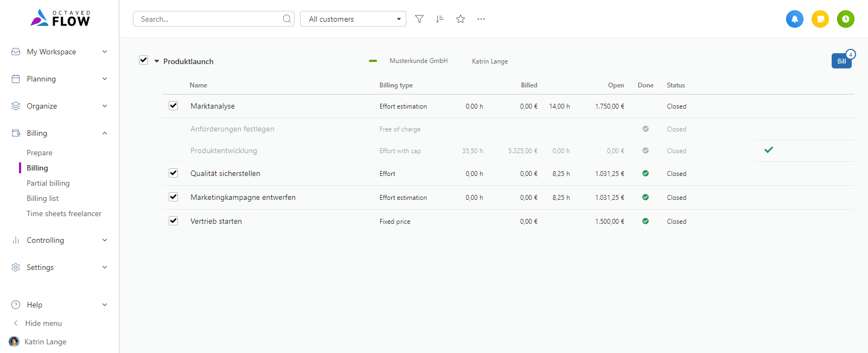Collapse the Produktlaunch project triangle

(157, 61)
